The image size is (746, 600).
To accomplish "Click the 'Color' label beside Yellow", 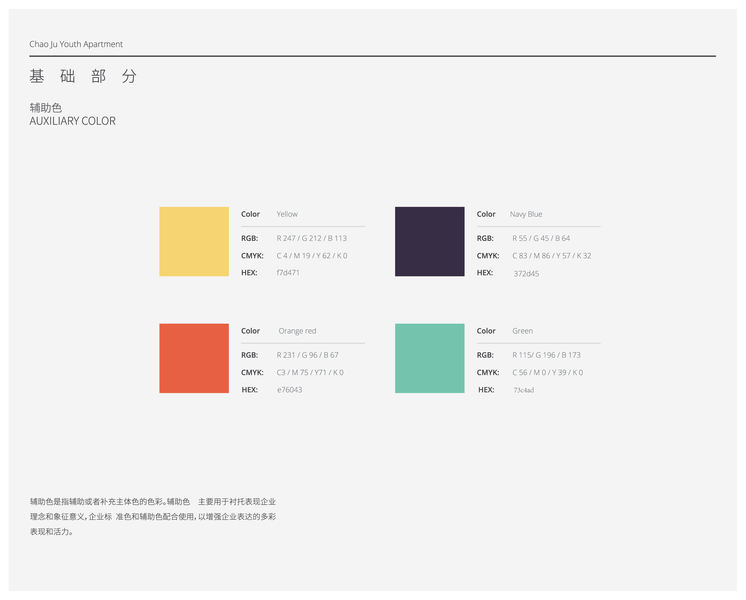I will tap(251, 214).
